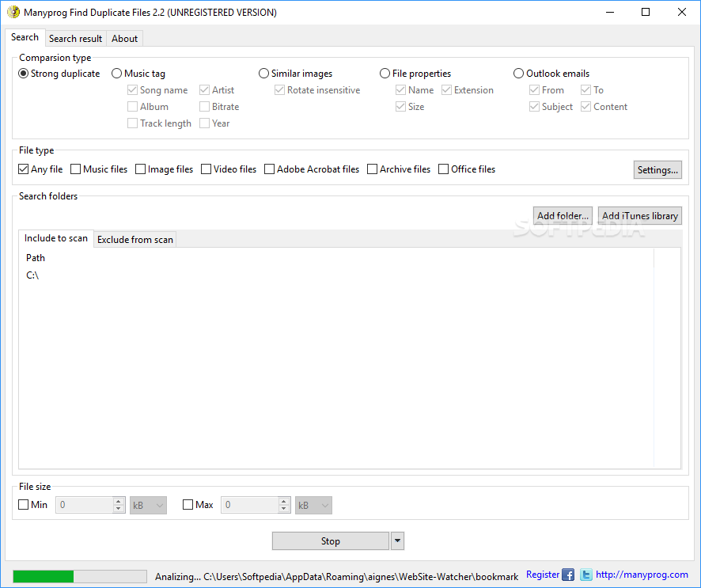Uncheck the Any file checkbox

click(40, 169)
